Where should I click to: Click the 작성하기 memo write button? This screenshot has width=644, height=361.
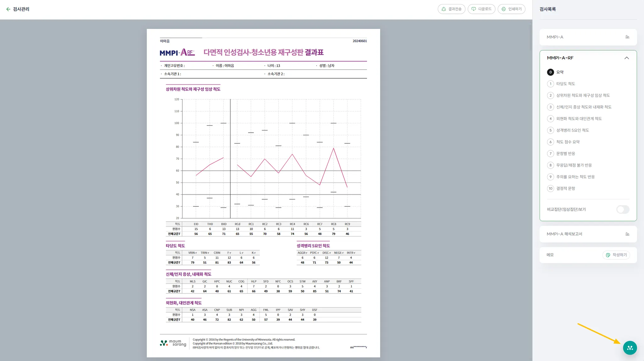click(616, 255)
